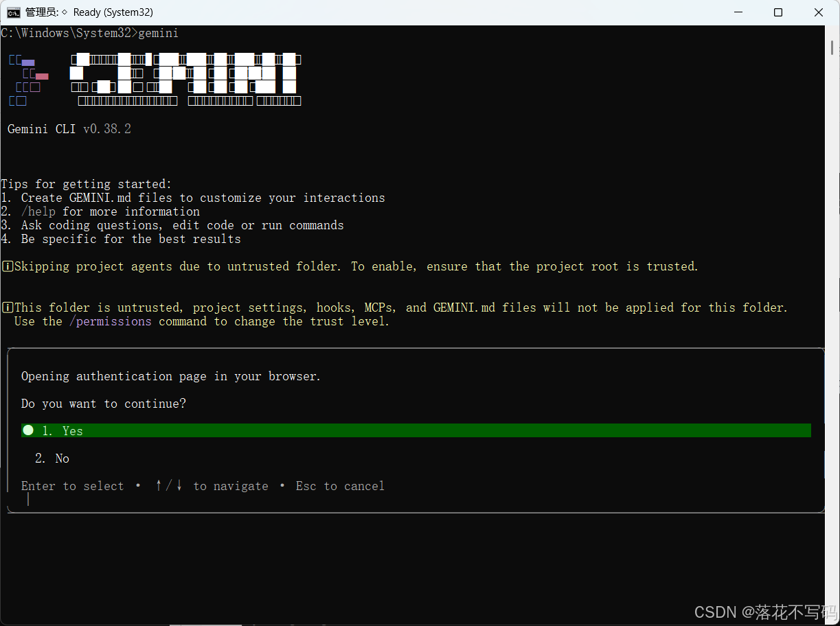Click the '/help' command text

tap(38, 211)
